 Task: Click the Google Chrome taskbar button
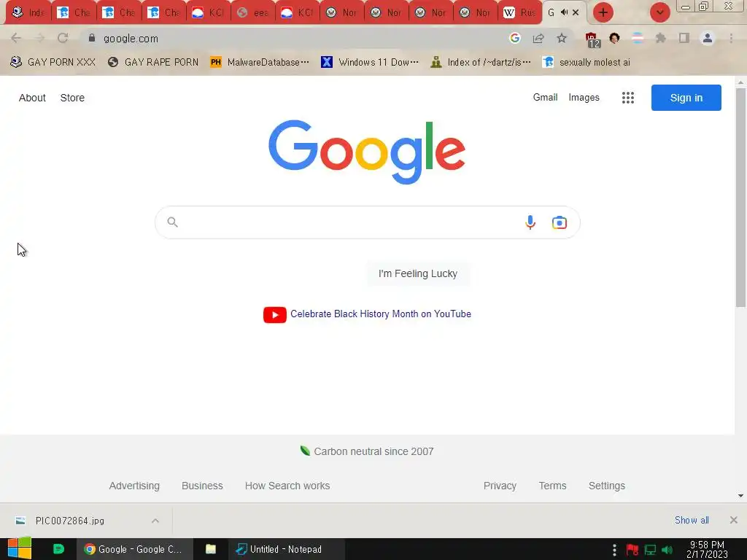[x=135, y=549]
